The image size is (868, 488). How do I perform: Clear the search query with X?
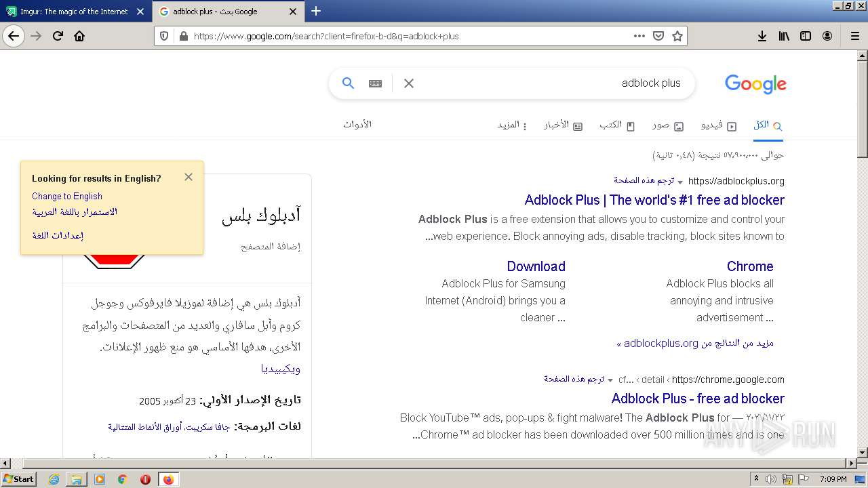pyautogui.click(x=409, y=83)
